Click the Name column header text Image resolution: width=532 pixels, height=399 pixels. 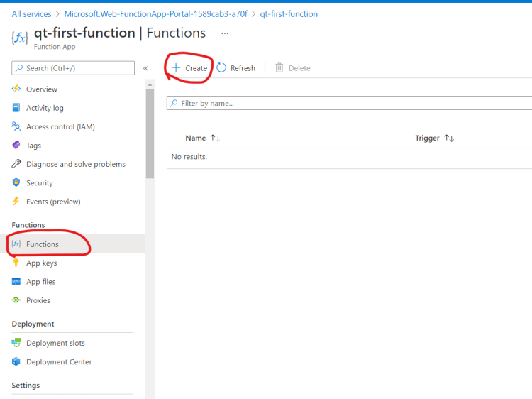pyautogui.click(x=196, y=138)
